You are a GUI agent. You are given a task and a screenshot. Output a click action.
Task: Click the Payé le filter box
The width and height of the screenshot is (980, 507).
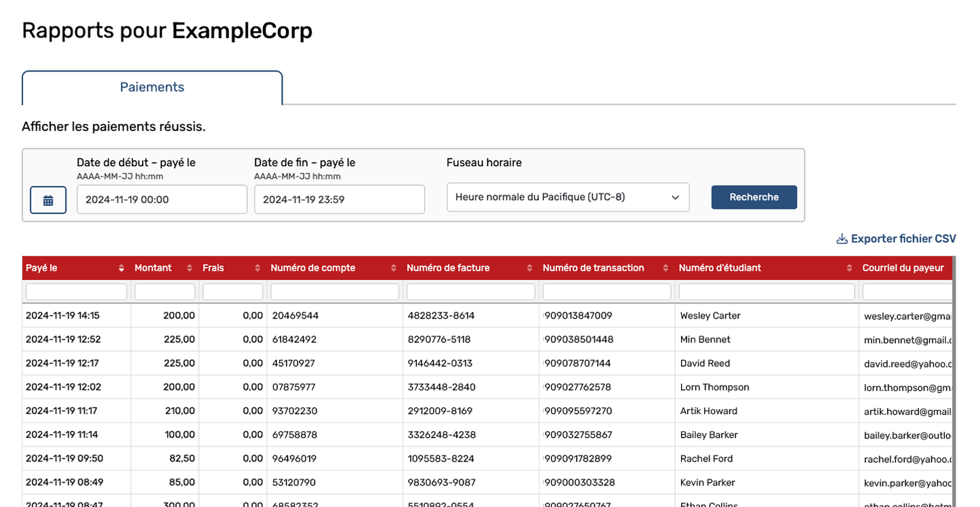coord(76,292)
